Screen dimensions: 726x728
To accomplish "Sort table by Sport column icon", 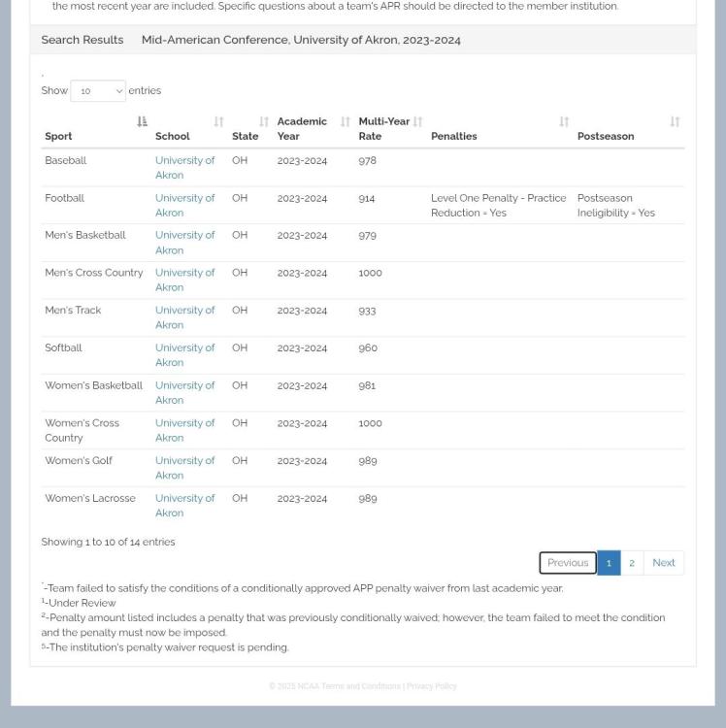I will [x=142, y=121].
